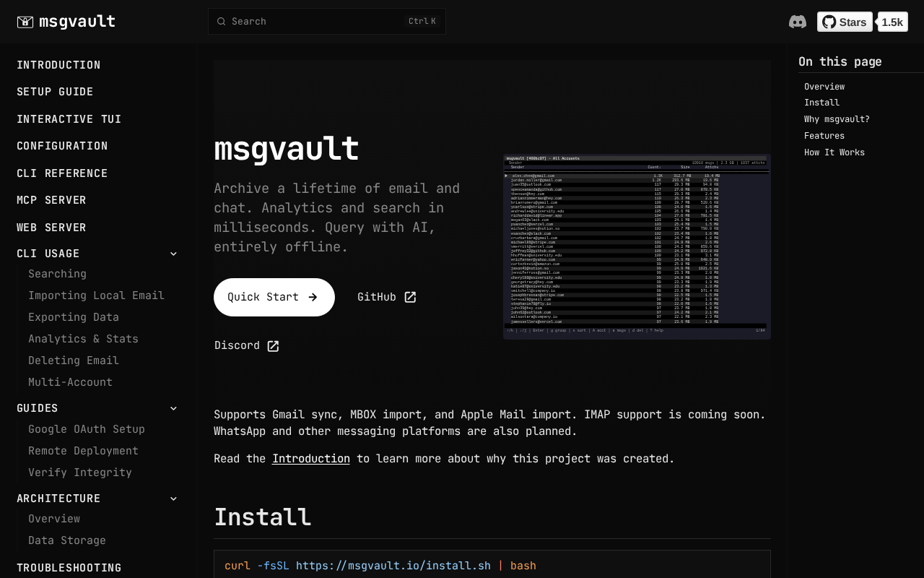
Task: Click the TUI screenshot thumbnail
Action: (x=637, y=246)
